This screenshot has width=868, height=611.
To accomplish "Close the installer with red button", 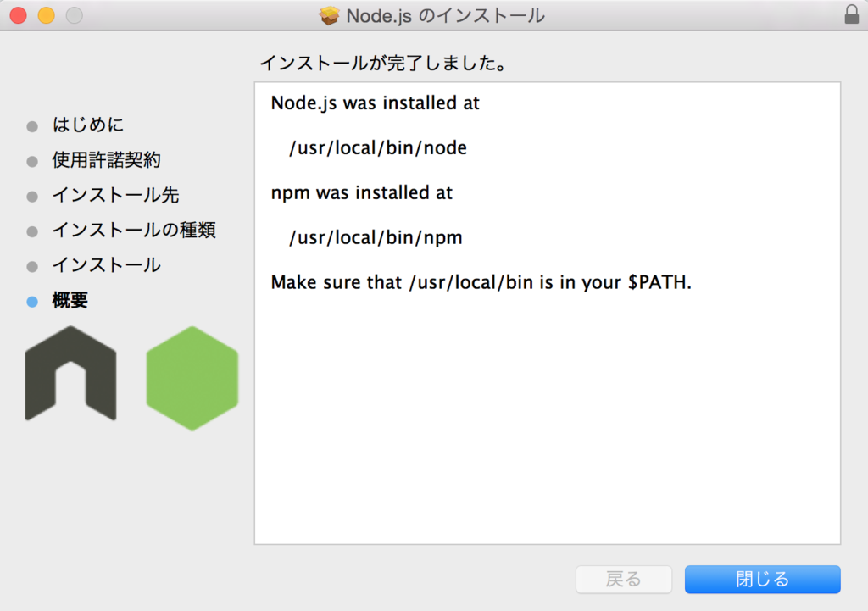I will click(19, 15).
